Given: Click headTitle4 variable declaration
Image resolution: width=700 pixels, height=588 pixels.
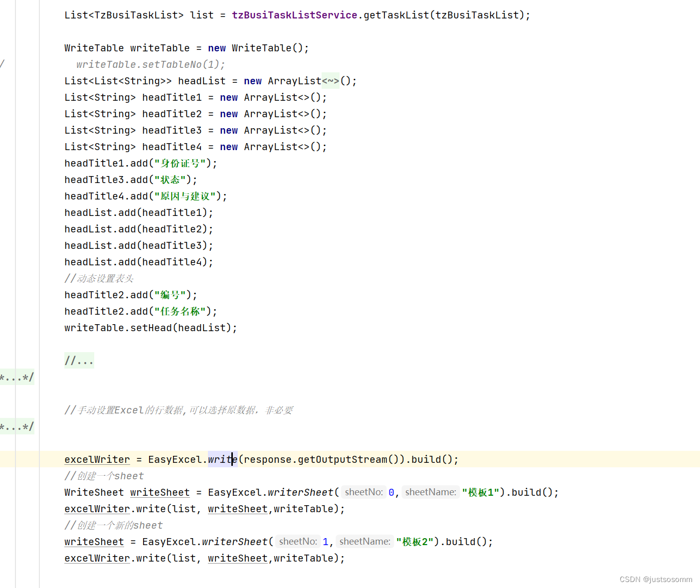Looking at the screenshot, I should (172, 147).
